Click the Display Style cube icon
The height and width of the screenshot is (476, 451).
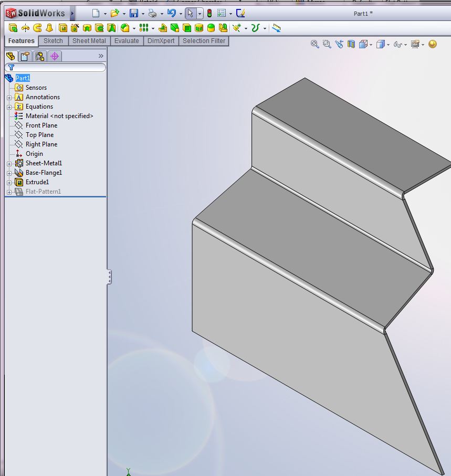(x=381, y=44)
